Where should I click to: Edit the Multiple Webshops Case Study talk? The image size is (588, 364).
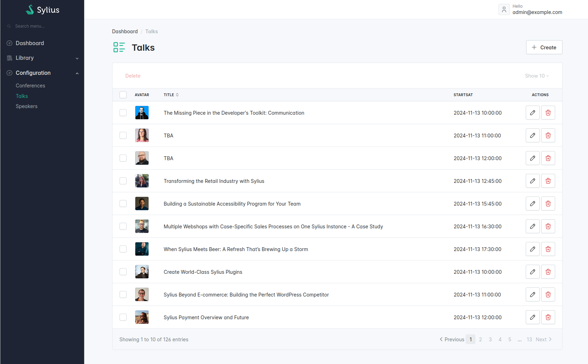coord(532,226)
